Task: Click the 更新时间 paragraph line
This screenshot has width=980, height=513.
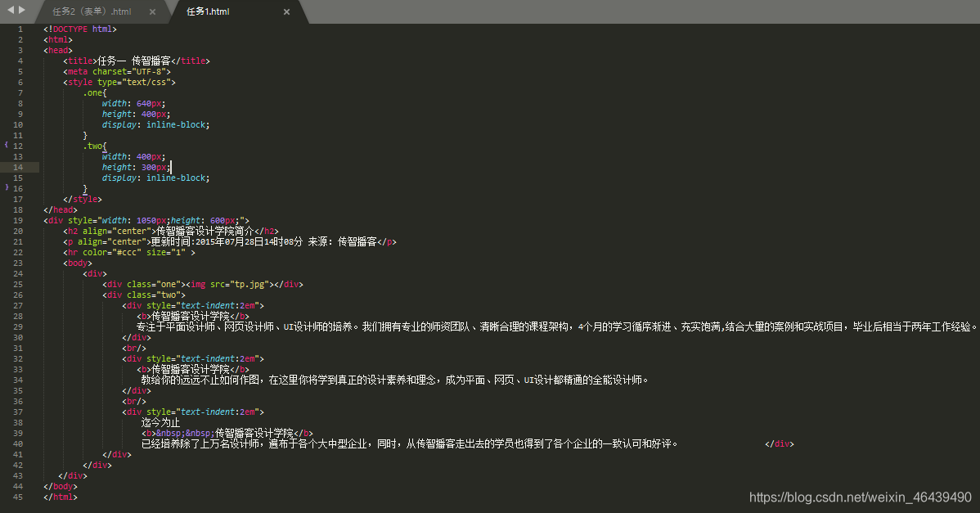Action: (x=229, y=242)
